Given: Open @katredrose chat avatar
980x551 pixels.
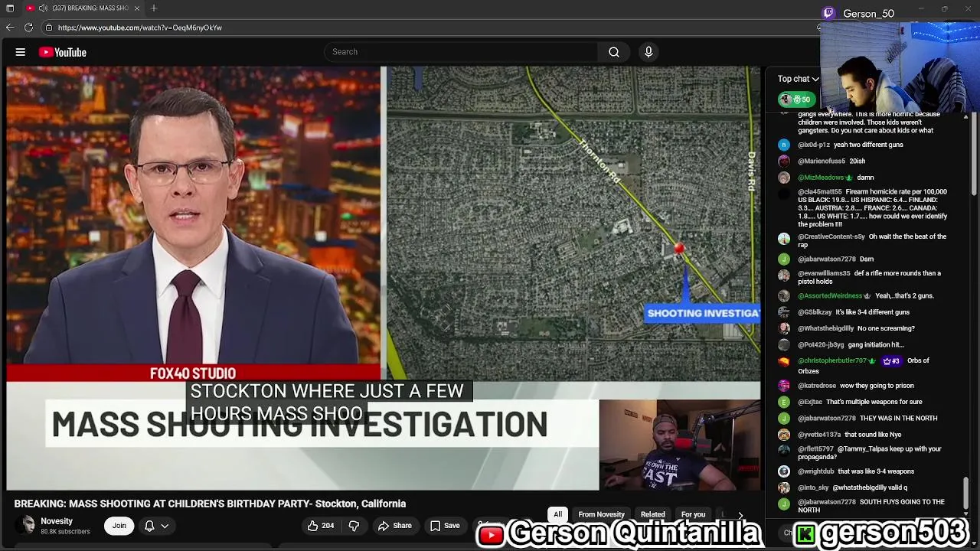Looking at the screenshot, I should pos(784,386).
